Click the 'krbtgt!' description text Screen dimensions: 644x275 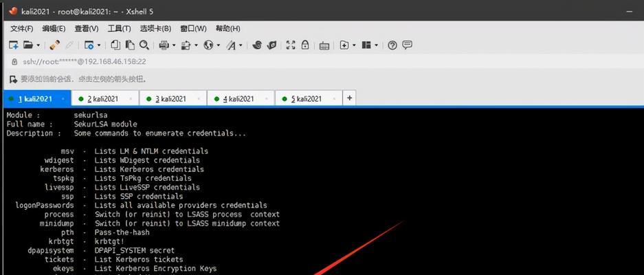(109, 241)
